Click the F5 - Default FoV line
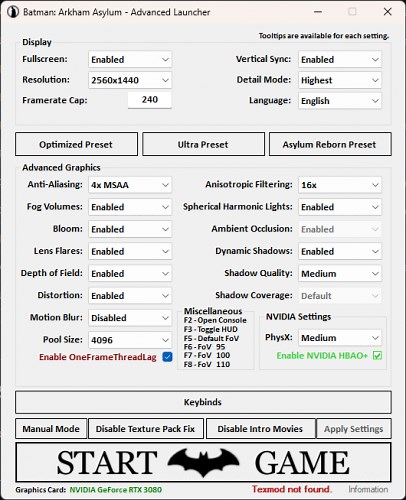This screenshot has width=406, height=500. tap(211, 338)
